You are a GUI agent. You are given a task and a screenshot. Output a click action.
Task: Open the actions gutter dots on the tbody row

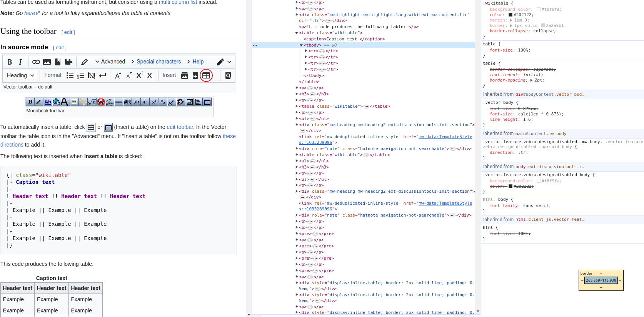coord(255,45)
